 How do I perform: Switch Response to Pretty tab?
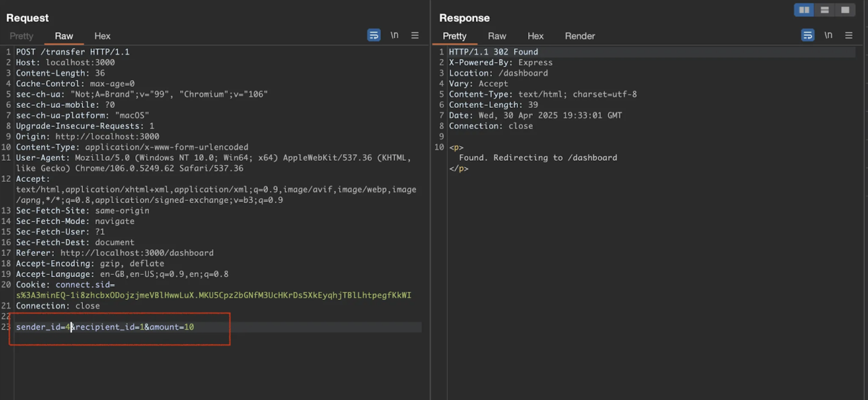[x=454, y=36]
